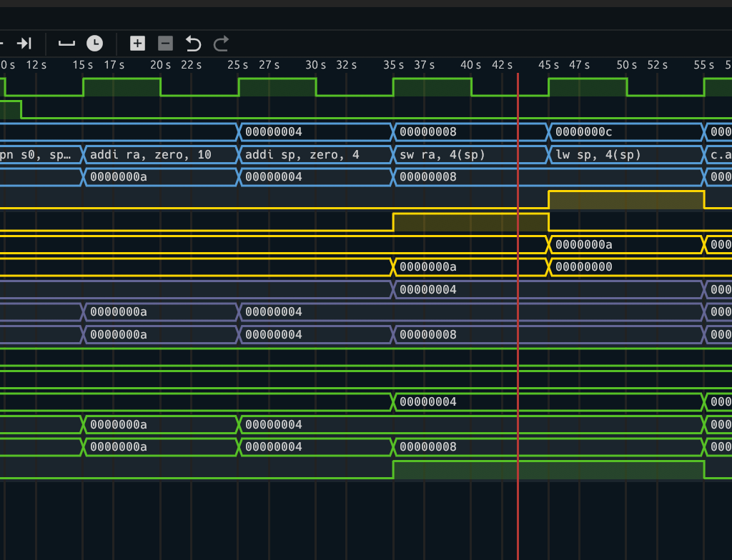Viewport: 732px width, 560px height.
Task: Click the 45 s ruler label
Action: (548, 65)
